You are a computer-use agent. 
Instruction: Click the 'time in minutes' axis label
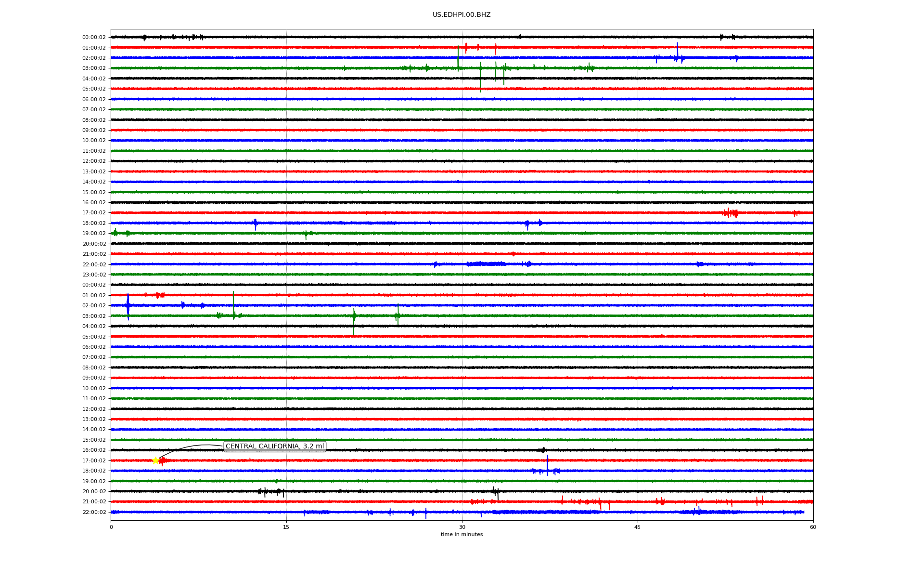(x=461, y=534)
